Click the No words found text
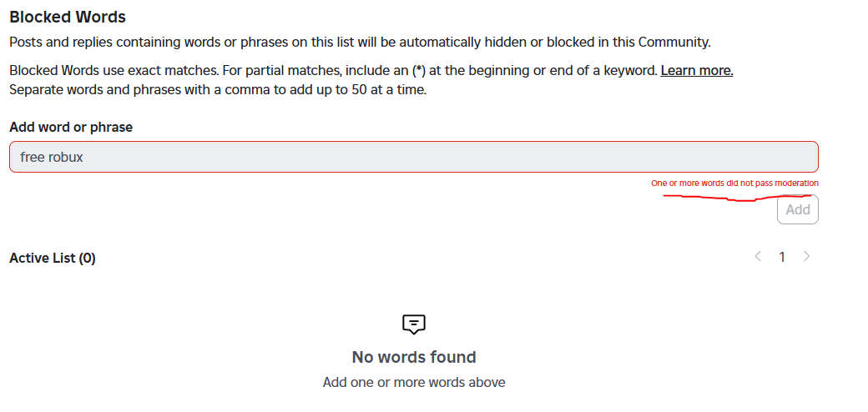Screen dimensions: 868x412 point(413,357)
